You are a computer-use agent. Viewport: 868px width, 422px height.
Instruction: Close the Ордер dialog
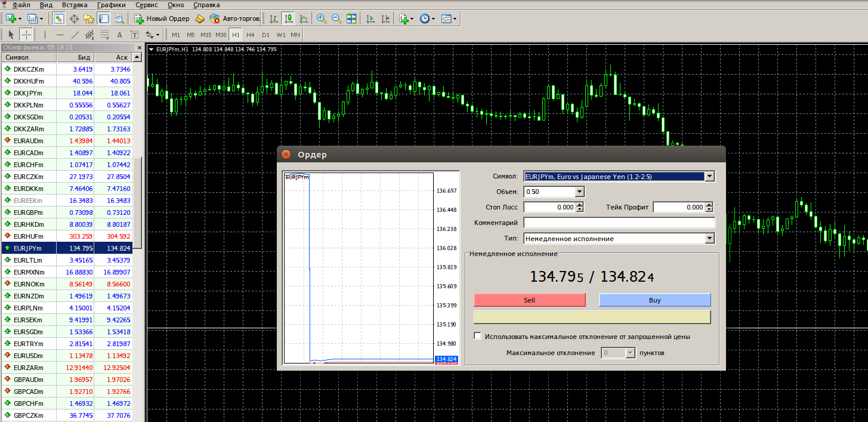(x=286, y=154)
